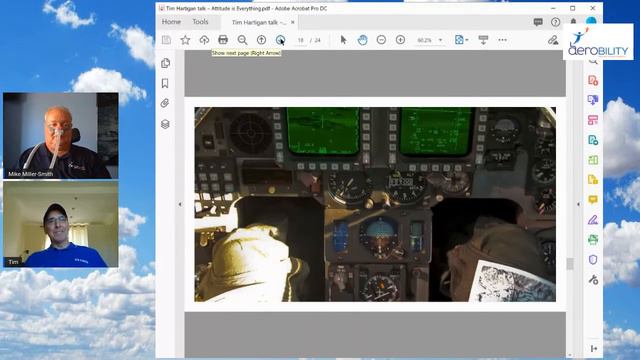Image resolution: width=640 pixels, height=360 pixels.
Task: Click the scrolling mode / read mode icon
Action: point(483,40)
